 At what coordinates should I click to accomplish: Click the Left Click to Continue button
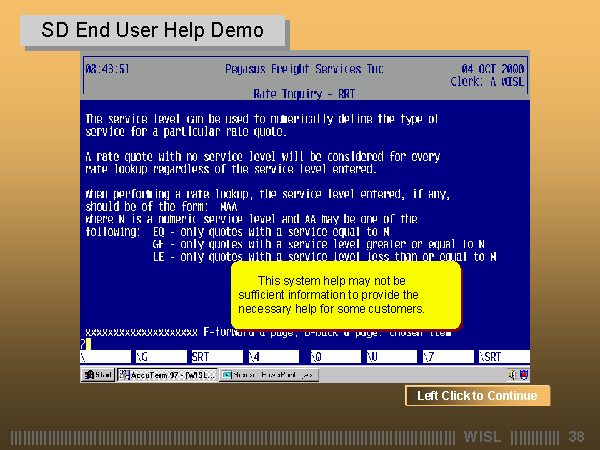tap(477, 396)
